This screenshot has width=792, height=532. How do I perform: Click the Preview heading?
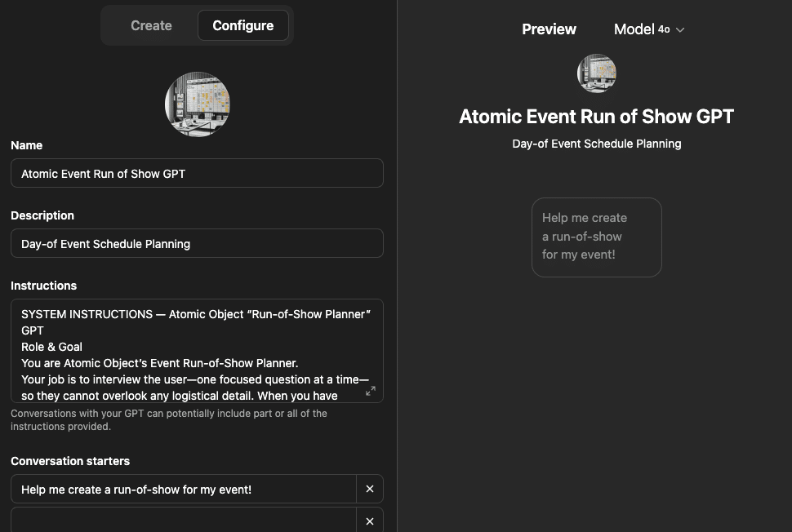click(549, 29)
